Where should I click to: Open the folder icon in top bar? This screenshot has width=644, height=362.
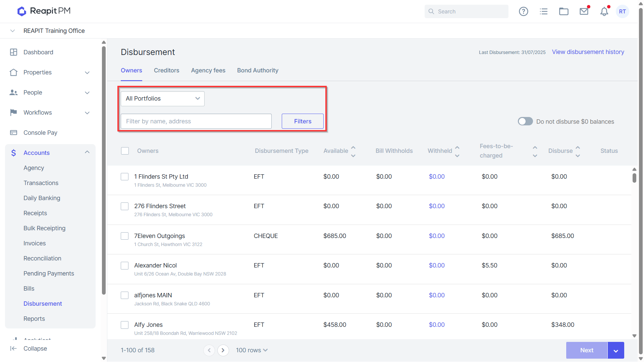pyautogui.click(x=563, y=11)
